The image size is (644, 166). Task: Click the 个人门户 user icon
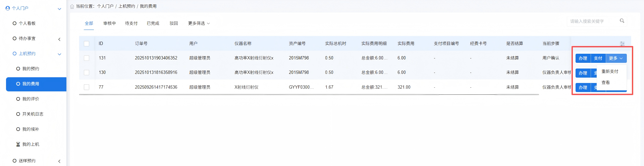(8, 8)
